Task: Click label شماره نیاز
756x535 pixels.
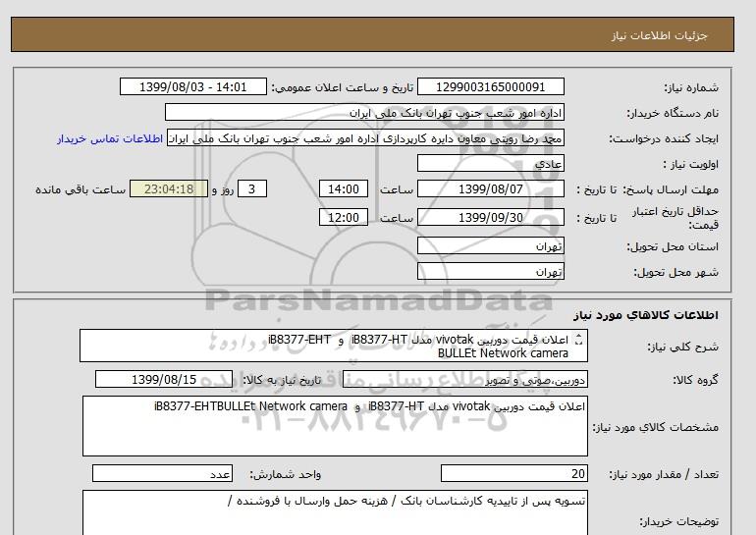Action: 691,87
